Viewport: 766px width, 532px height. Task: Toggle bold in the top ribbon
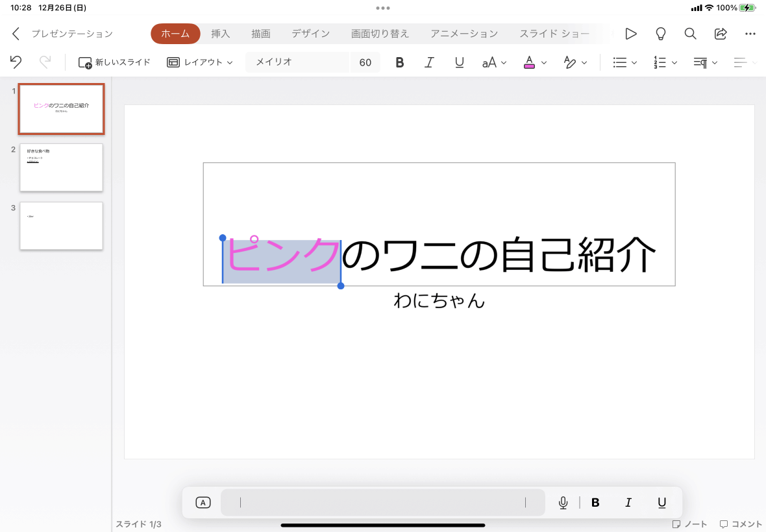(400, 62)
